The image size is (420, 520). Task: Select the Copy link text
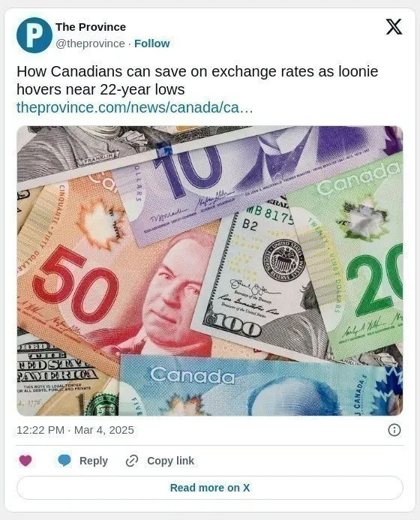click(171, 461)
